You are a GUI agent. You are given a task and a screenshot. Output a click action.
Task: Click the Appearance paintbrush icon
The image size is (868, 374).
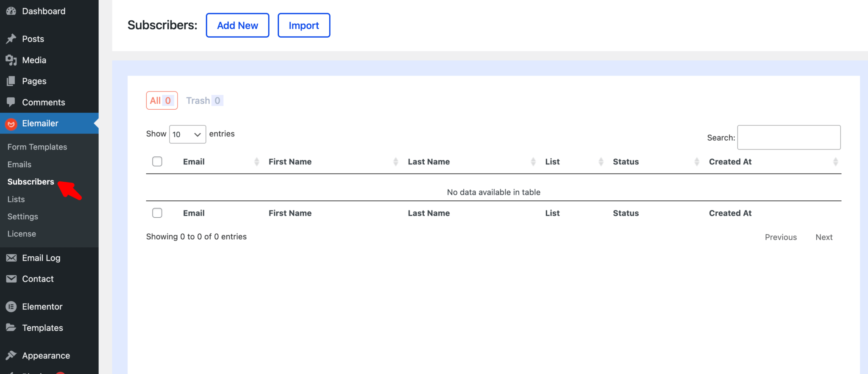11,355
